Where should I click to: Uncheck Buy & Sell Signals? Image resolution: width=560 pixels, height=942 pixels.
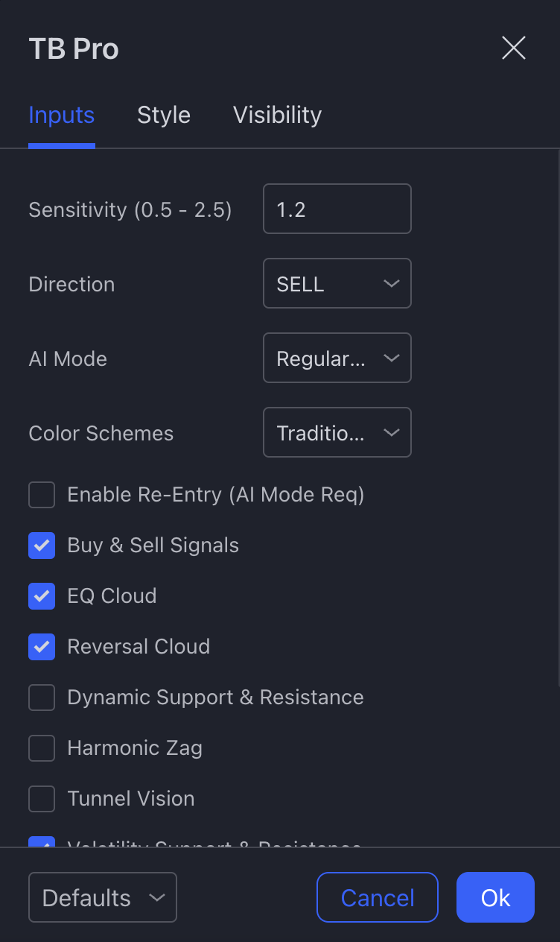42,546
